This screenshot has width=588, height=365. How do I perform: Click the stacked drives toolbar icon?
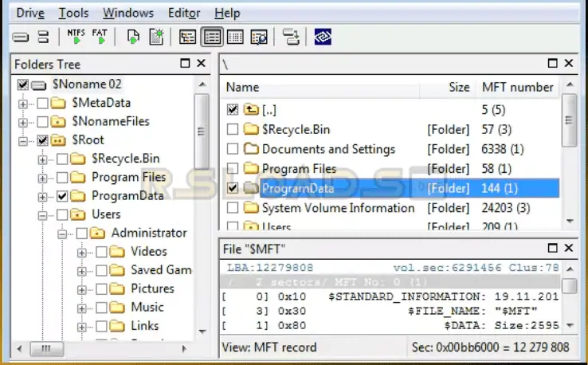click(44, 37)
